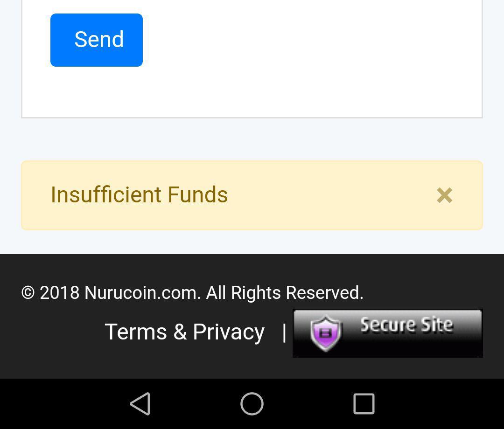504x429 pixels.
Task: Tap the word 'Terms' in footer
Action: coord(136,332)
